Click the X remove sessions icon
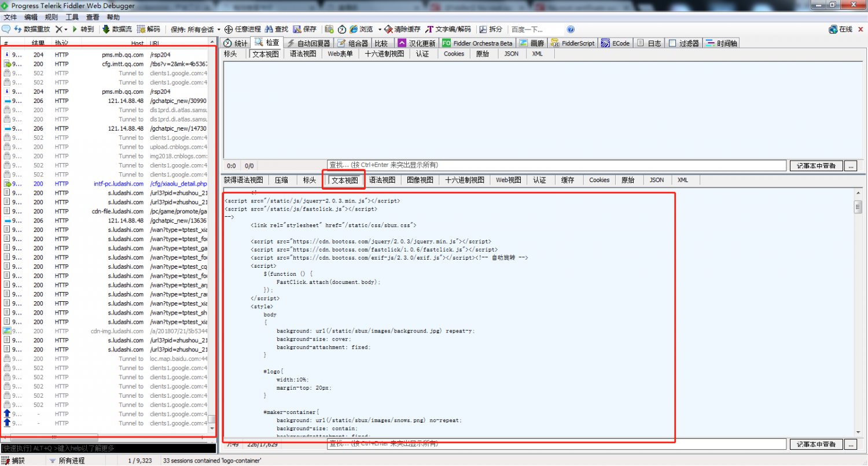Viewport: 868px width, 466px height. click(58, 29)
